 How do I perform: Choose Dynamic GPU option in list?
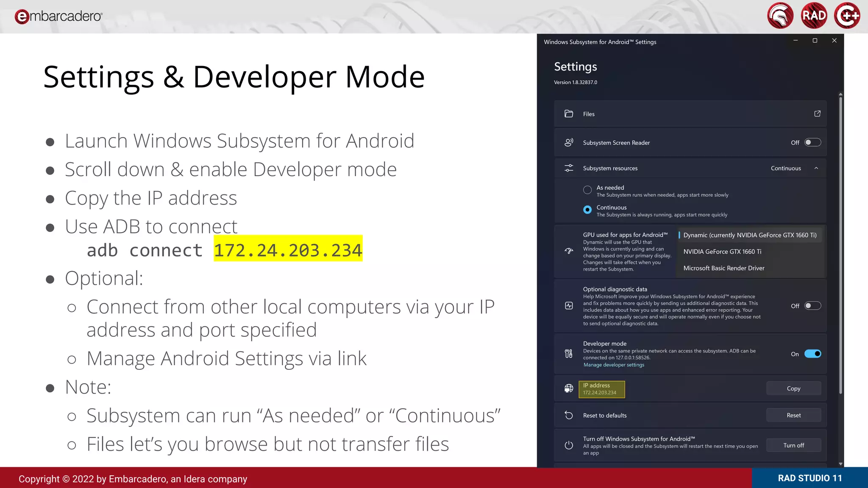749,235
